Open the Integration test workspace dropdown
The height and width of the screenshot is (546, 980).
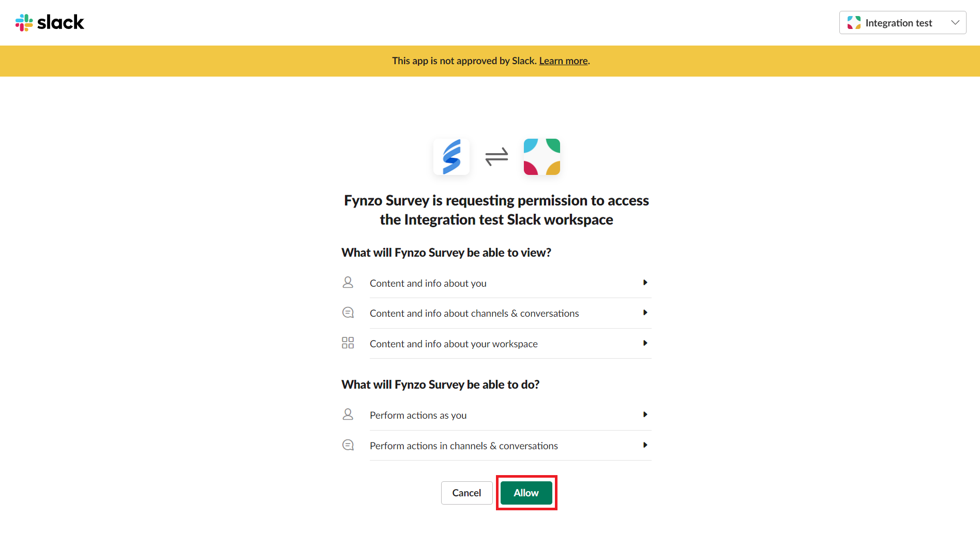click(902, 23)
